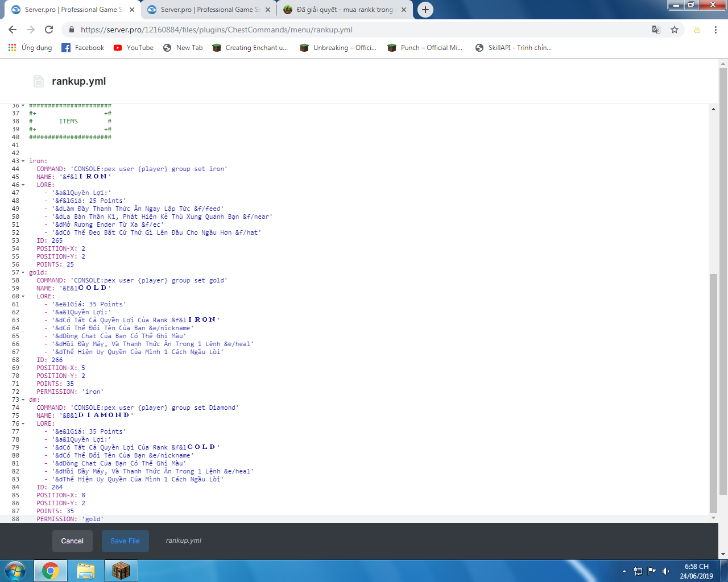Collapse the iron section fold arrow
Screen dimensions: 728x582
[x=23, y=161]
